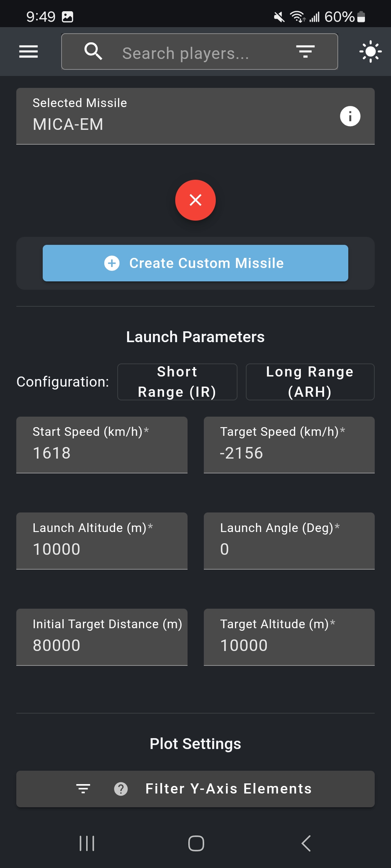Open the Selected Missile dropdown

195,116
